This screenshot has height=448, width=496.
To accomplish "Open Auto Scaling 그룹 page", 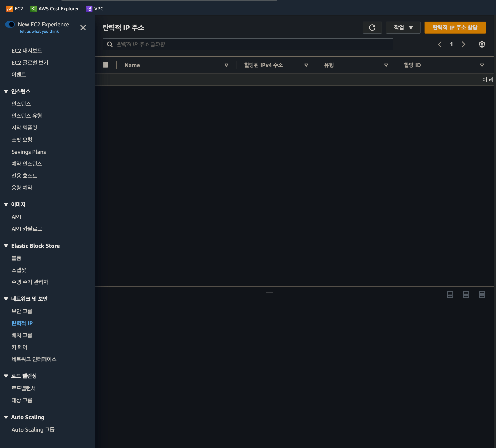I will click(33, 430).
